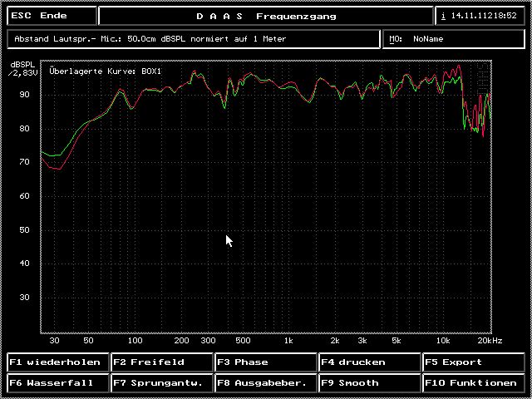Select F2 Freifeld mode
This screenshot has width=532, height=399.
(x=161, y=362)
